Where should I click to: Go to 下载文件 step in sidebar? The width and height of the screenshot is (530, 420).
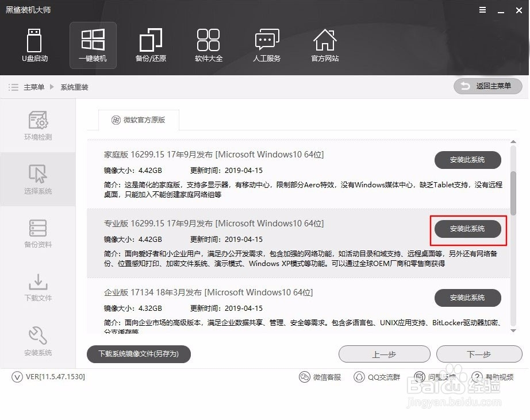(38, 287)
